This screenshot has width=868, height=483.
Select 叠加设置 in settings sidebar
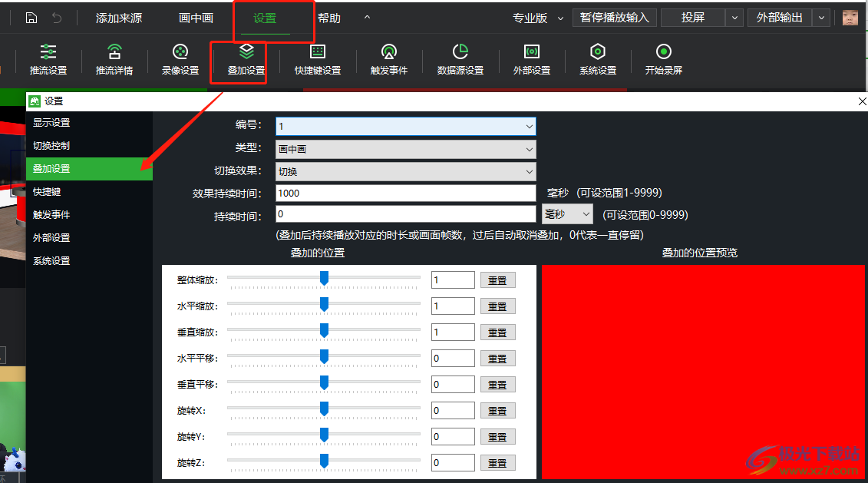pyautogui.click(x=89, y=168)
